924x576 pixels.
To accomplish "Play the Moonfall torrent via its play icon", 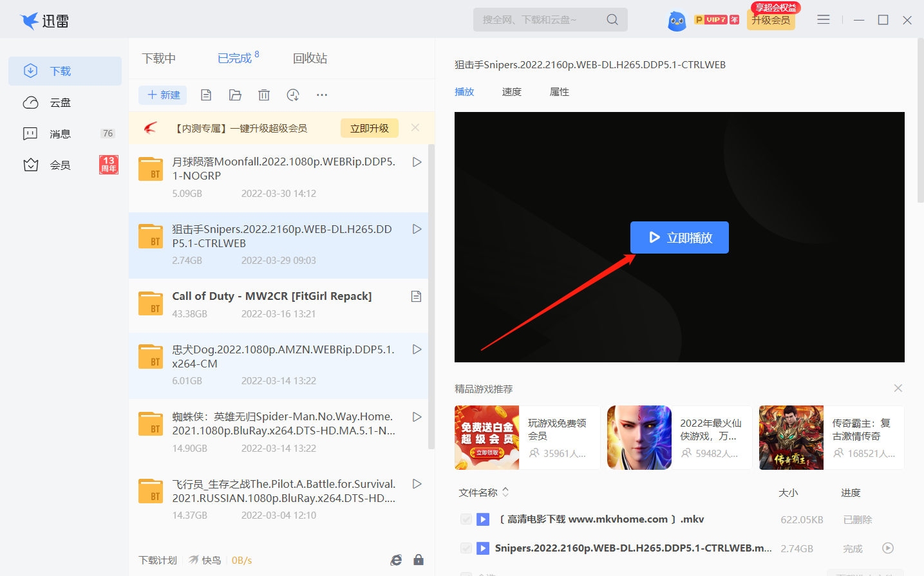I will point(417,162).
